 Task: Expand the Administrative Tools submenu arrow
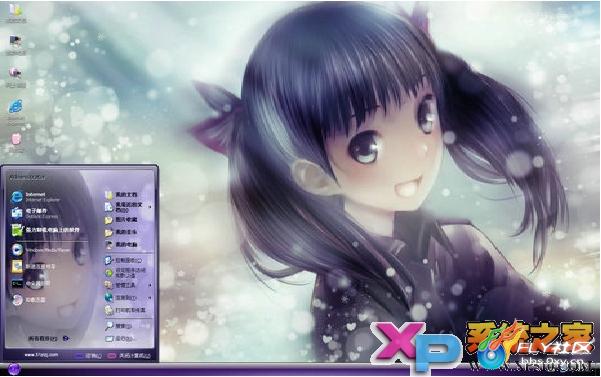(x=150, y=285)
